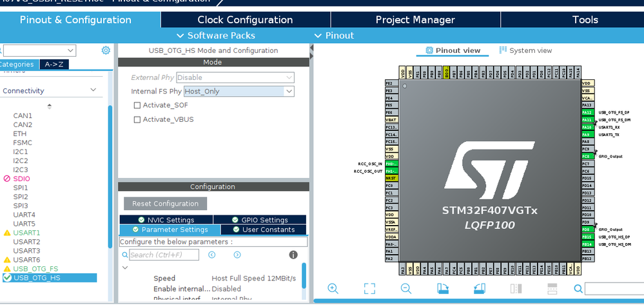Select pin PB15 on the chip
Image resolution: width=644 pixels, height=305 pixels.
click(x=588, y=237)
